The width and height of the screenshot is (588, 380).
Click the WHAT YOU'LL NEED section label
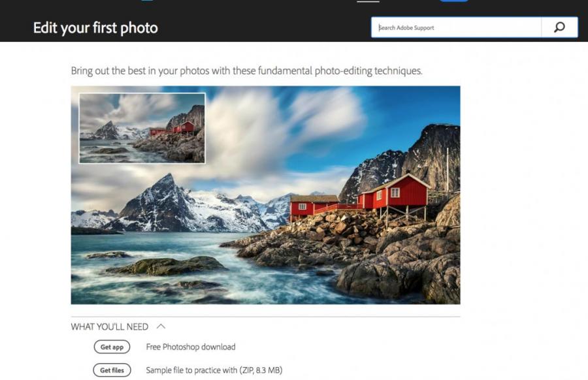click(110, 326)
